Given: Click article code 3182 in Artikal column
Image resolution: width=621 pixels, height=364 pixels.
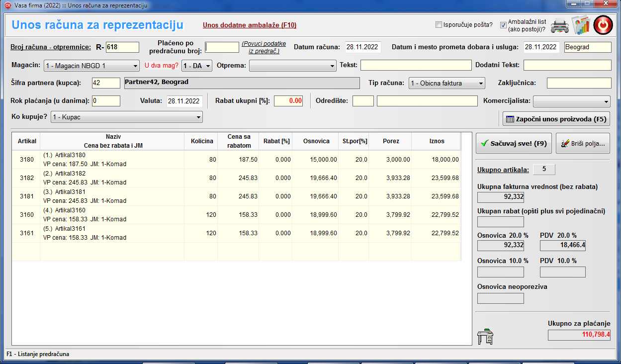Looking at the screenshot, I should (x=27, y=178).
